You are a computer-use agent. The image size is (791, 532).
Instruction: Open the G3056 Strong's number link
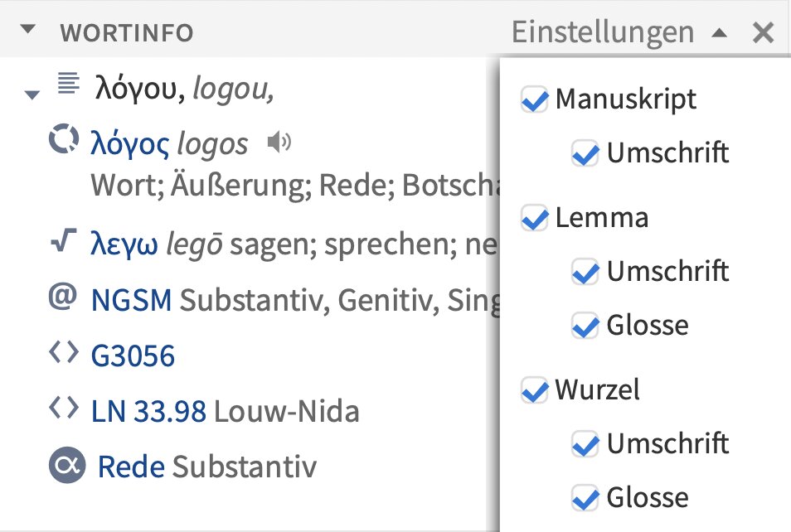pyautogui.click(x=133, y=355)
